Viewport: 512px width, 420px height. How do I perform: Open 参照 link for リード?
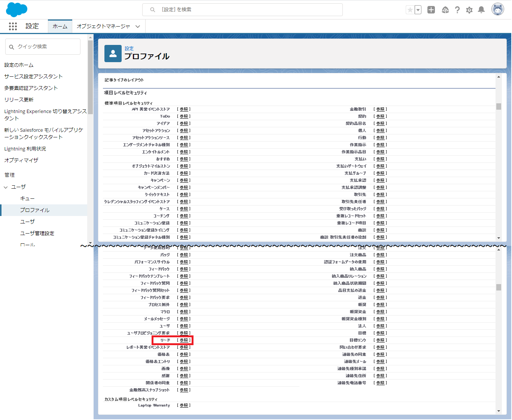pyautogui.click(x=184, y=340)
